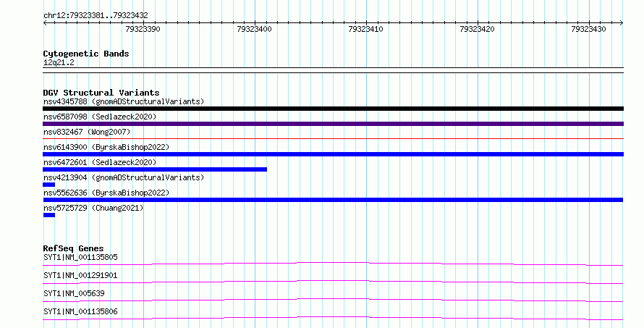Open the DGV Structural Variants track heading
The width and height of the screenshot is (644, 328).
101,93
